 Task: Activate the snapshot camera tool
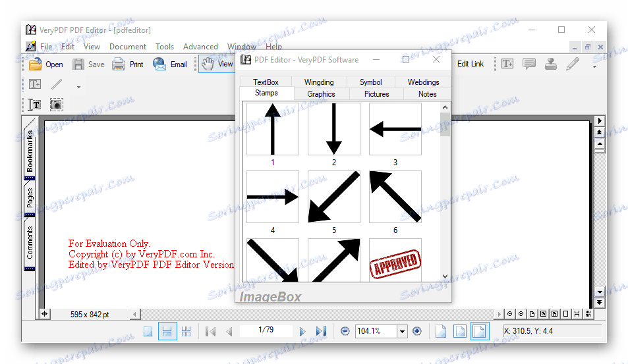57,105
